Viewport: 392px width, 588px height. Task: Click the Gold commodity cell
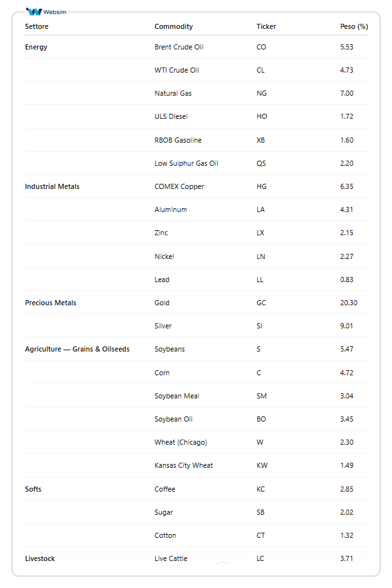pyautogui.click(x=162, y=303)
